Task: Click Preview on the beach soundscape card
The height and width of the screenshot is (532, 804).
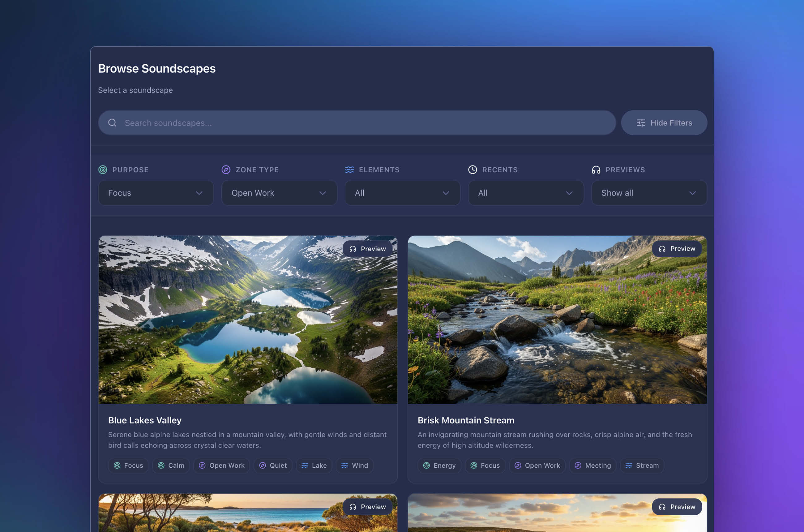Action: [367, 507]
